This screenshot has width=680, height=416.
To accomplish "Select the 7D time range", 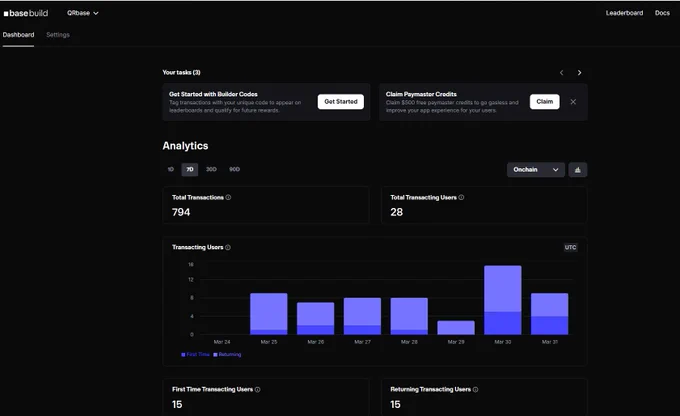I will tap(190, 169).
